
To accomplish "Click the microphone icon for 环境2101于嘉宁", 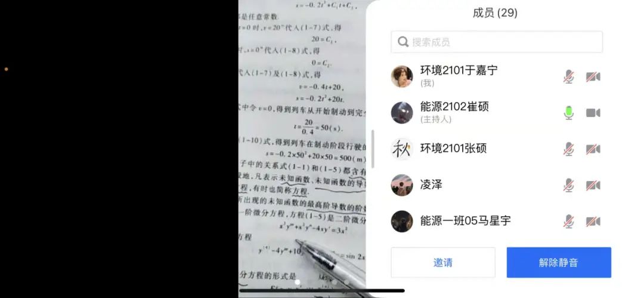I will click(568, 76).
